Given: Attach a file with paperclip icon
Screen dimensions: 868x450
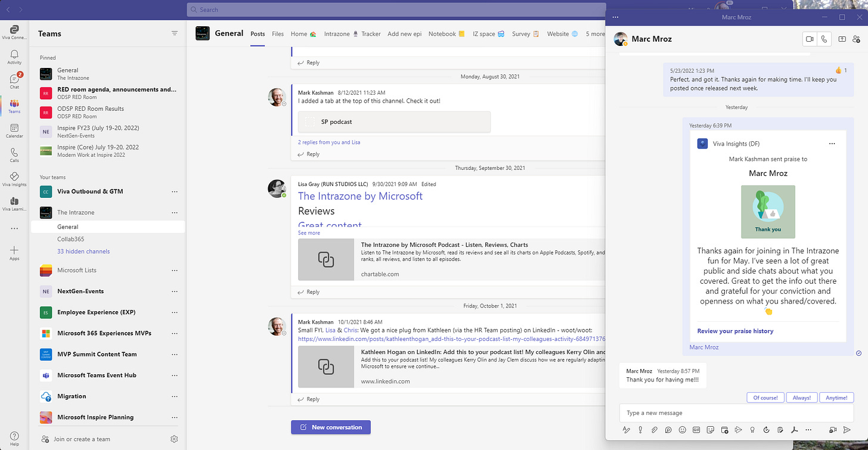Looking at the screenshot, I should pyautogui.click(x=654, y=430).
